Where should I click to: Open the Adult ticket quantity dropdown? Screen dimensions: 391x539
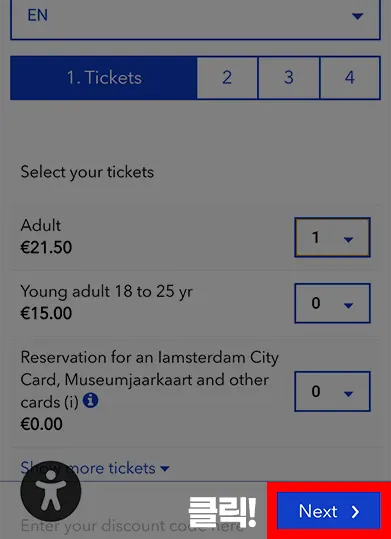tap(333, 237)
